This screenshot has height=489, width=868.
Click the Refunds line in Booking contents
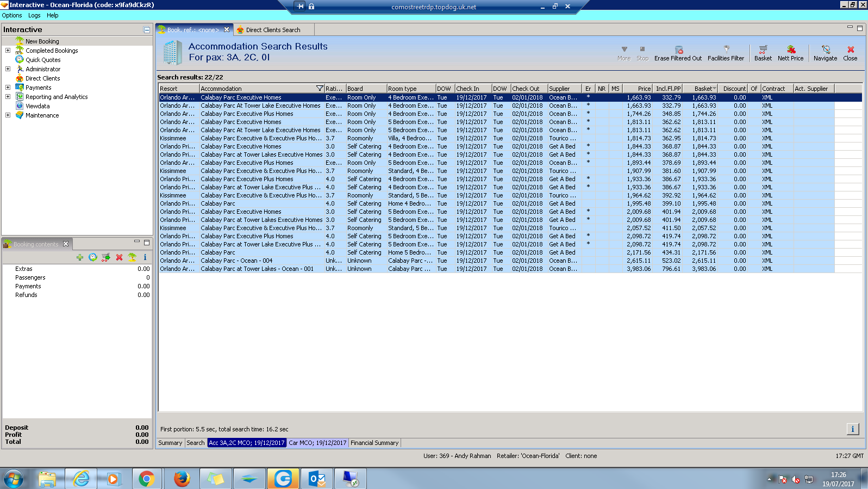click(x=77, y=295)
